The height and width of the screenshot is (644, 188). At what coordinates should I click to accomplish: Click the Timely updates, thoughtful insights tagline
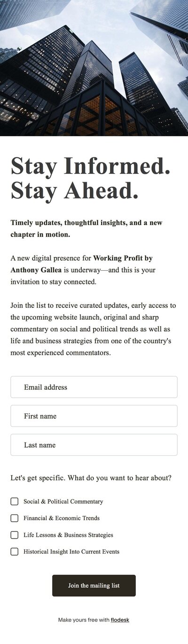(x=86, y=228)
